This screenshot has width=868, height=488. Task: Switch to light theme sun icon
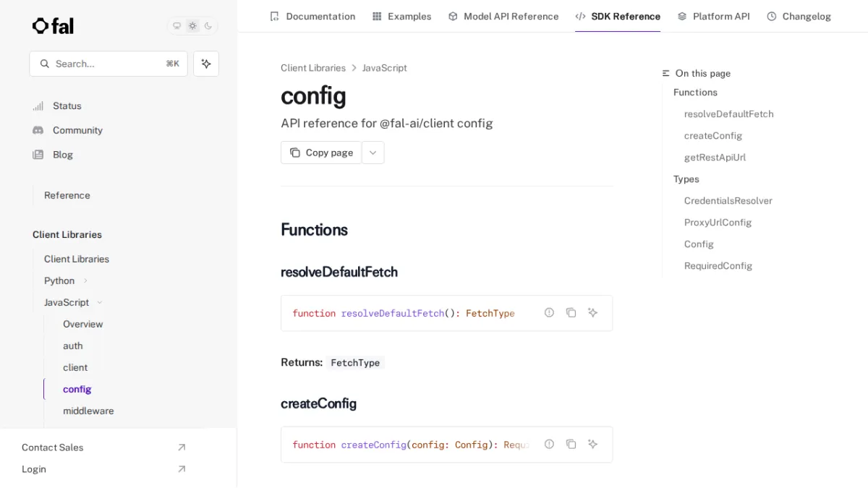[192, 26]
